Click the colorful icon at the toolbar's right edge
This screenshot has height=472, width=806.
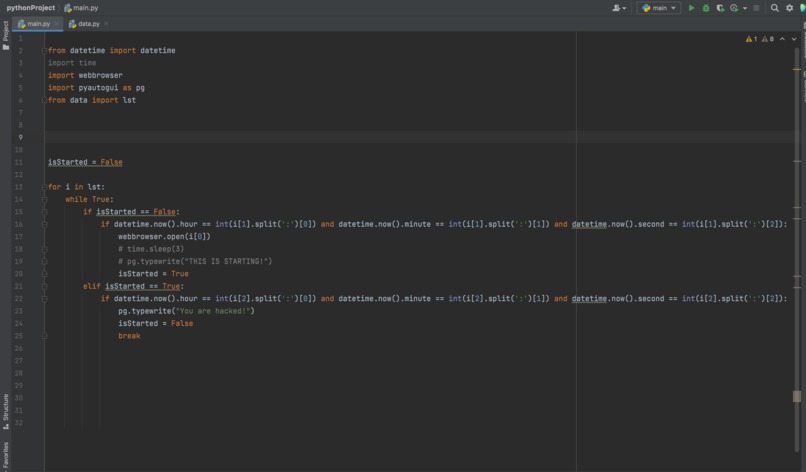pos(802,8)
